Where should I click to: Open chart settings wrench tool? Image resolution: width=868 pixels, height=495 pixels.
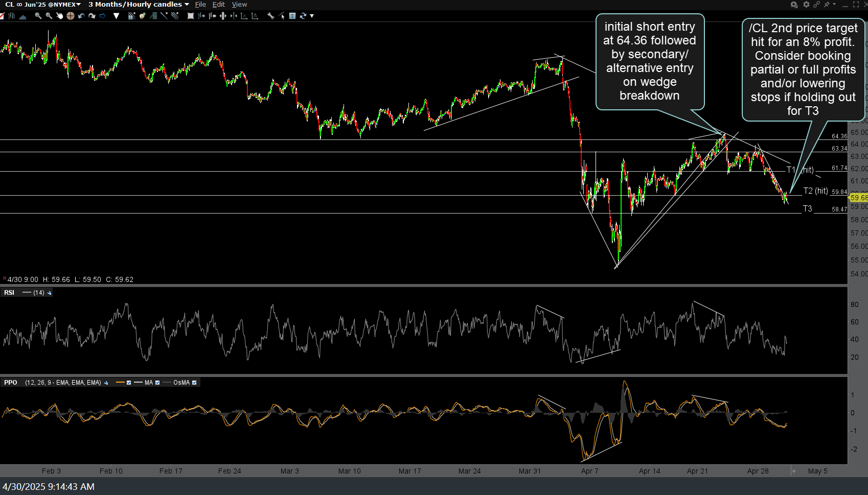[x=271, y=16]
